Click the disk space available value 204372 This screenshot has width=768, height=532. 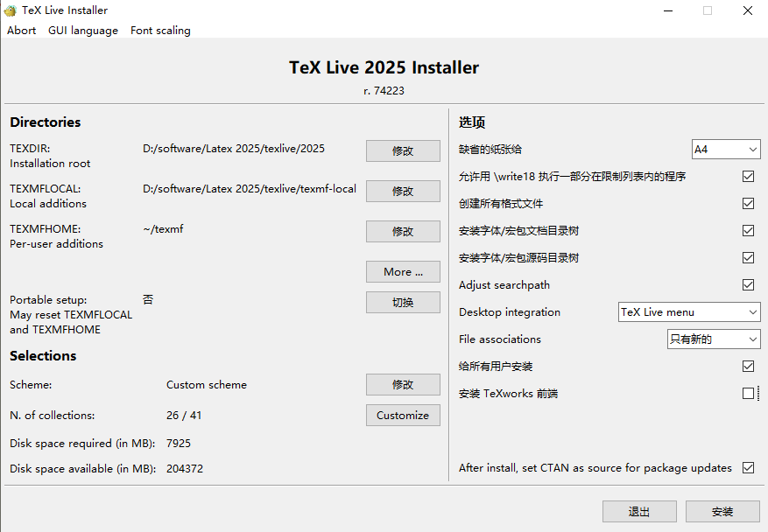(x=185, y=469)
